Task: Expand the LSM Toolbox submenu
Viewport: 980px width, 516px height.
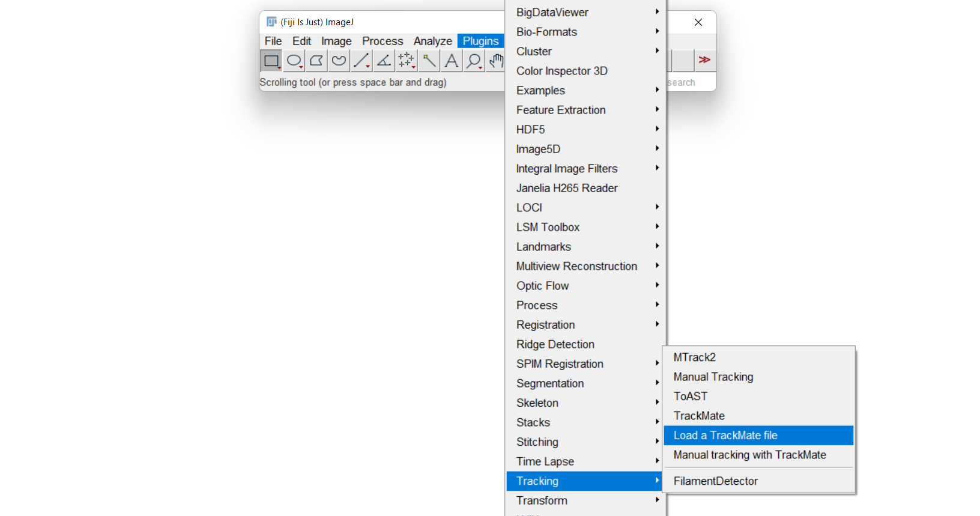Action: click(585, 227)
